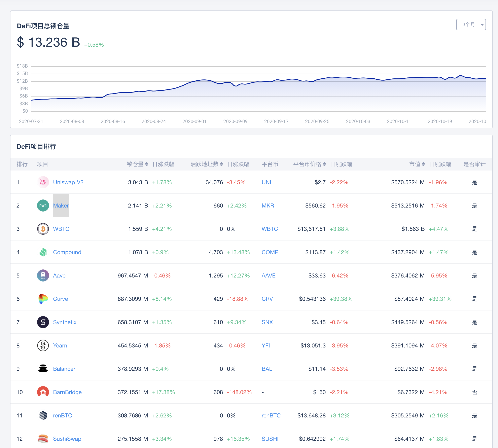This screenshot has height=448, width=498.
Task: Open the renBTC project link
Action: pyautogui.click(x=63, y=415)
